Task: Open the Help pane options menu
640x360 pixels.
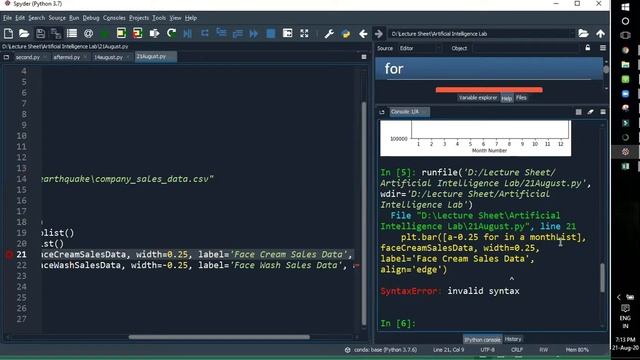Action: click(603, 48)
